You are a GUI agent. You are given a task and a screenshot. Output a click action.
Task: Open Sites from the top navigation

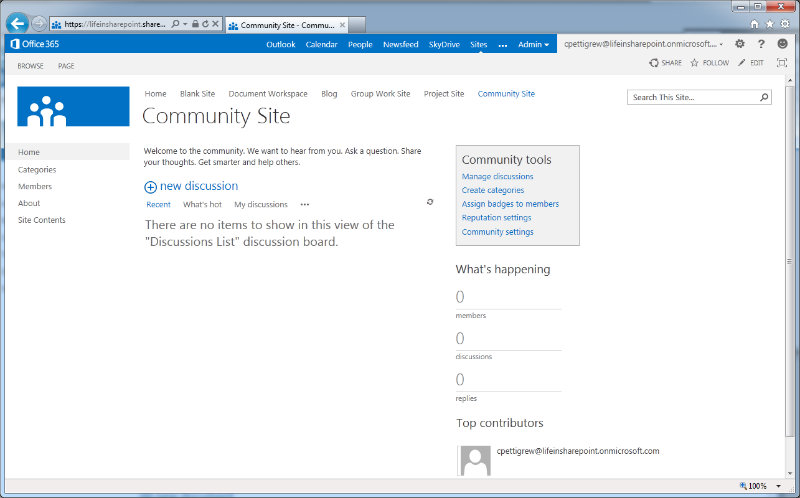479,44
